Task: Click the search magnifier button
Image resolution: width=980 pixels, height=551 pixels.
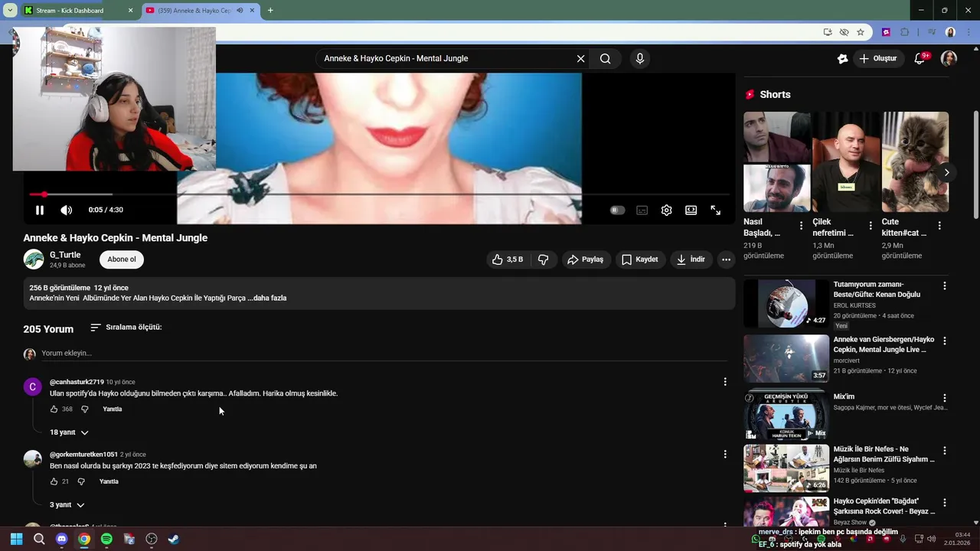Action: tap(605, 58)
